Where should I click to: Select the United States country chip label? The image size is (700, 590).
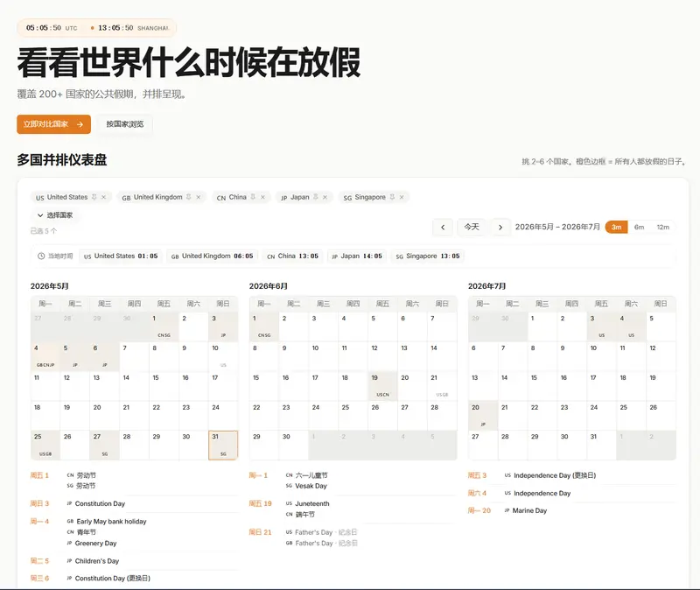(x=67, y=197)
